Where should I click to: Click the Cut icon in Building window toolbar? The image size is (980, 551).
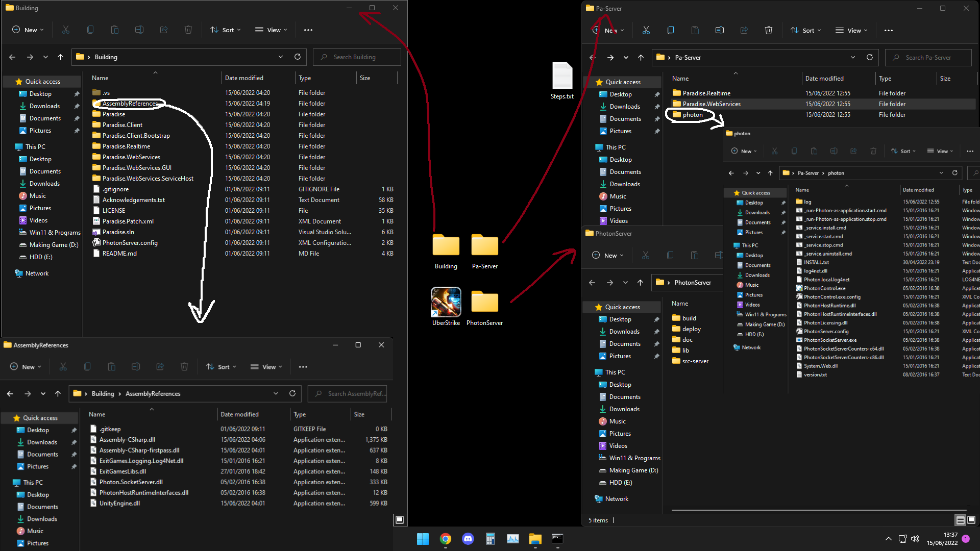coord(66,30)
